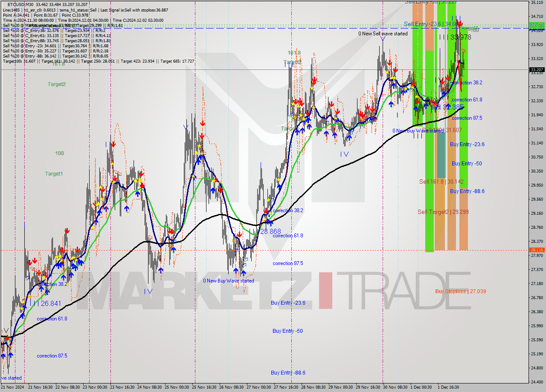
Task: Click the 'Sell 161.8 | 30.142' label
Action: click(441, 182)
